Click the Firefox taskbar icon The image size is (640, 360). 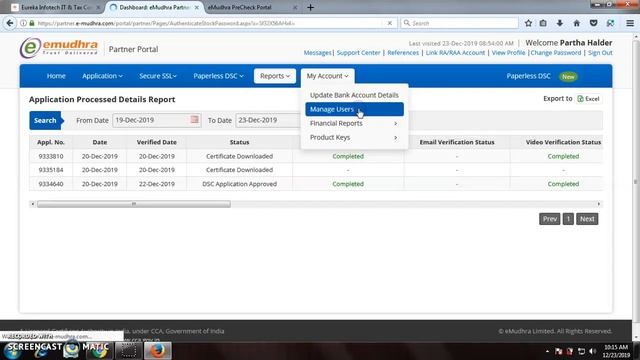(x=158, y=351)
